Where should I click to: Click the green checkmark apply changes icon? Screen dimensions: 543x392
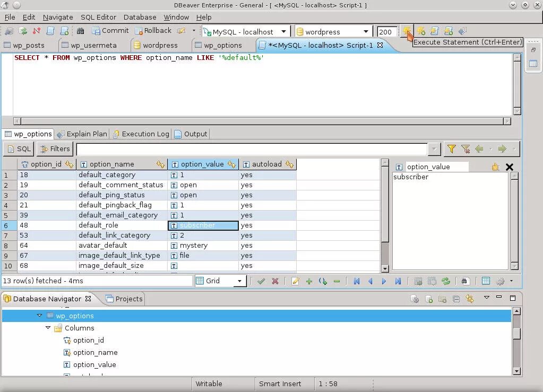pyautogui.click(x=261, y=281)
